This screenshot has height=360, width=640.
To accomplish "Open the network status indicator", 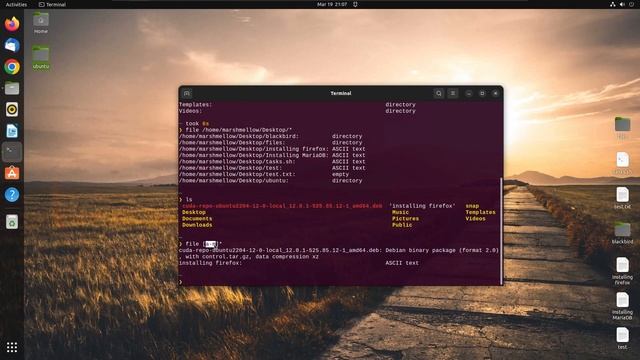I will click(x=613, y=4).
